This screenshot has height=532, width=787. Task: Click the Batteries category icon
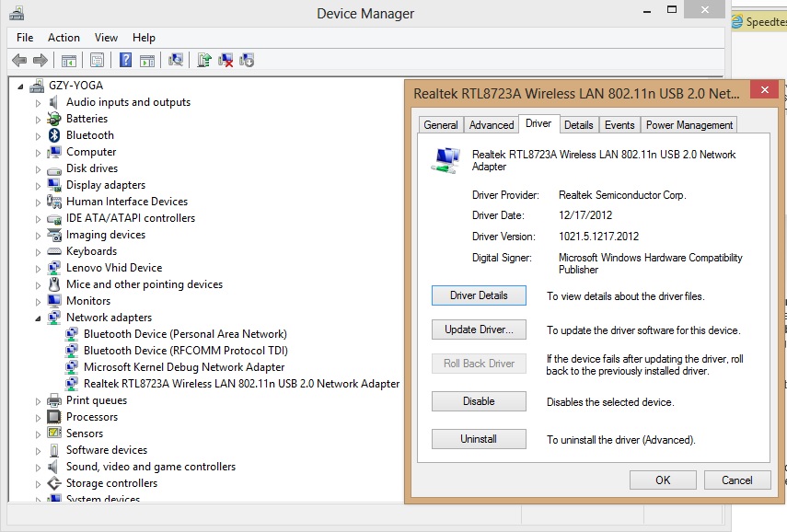(x=54, y=119)
